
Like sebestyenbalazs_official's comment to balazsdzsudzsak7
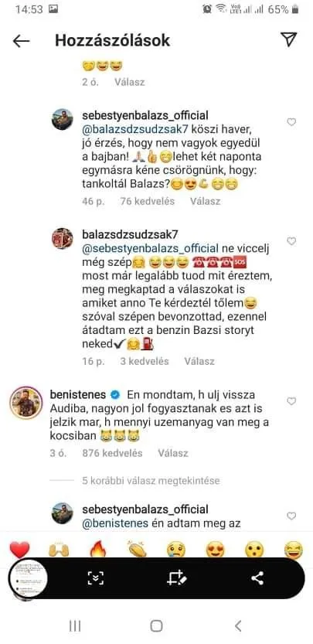pyautogui.click(x=291, y=122)
